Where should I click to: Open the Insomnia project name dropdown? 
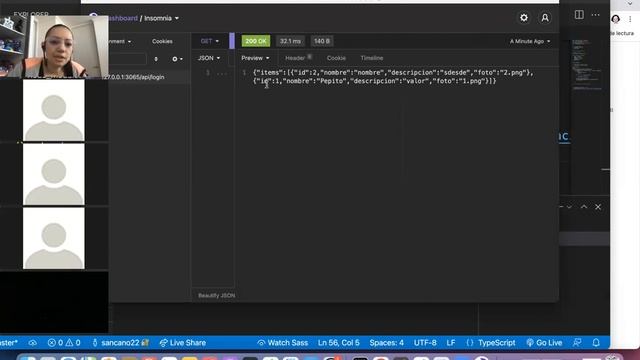tap(161, 18)
